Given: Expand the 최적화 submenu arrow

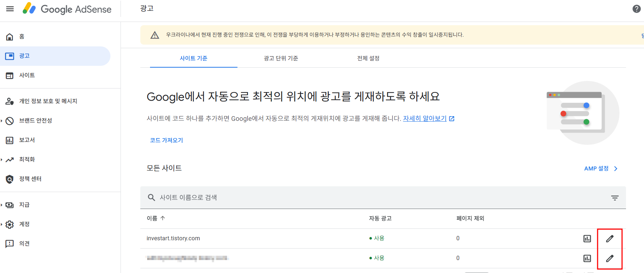Looking at the screenshot, I should click(2, 160).
